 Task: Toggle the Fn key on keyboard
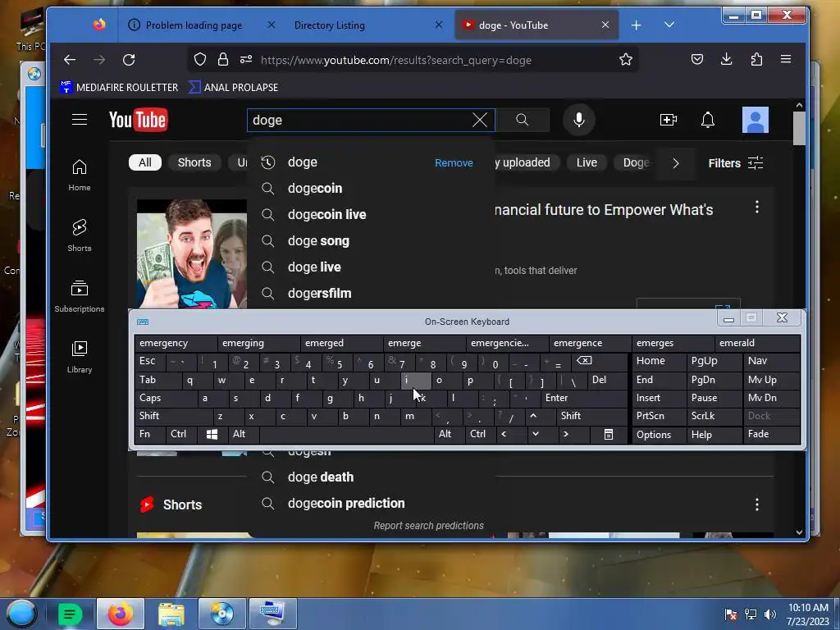point(149,434)
